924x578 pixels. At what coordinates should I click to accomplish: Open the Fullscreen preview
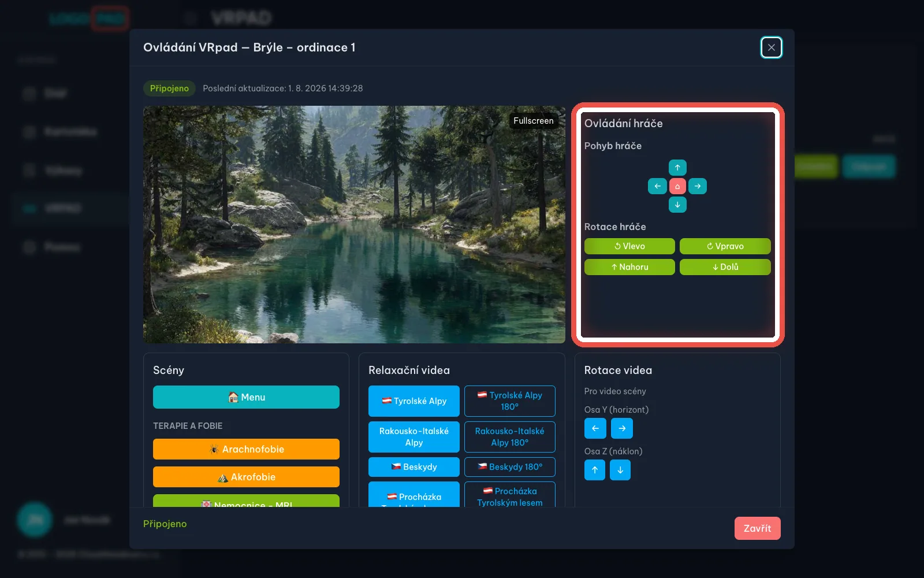pos(534,121)
